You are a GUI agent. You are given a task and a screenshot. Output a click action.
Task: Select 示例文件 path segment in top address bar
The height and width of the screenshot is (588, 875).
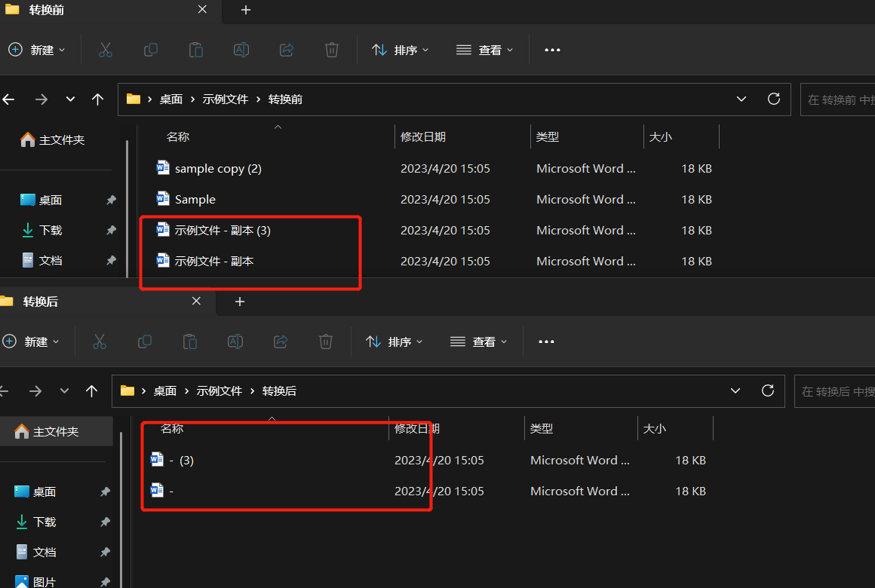point(225,99)
